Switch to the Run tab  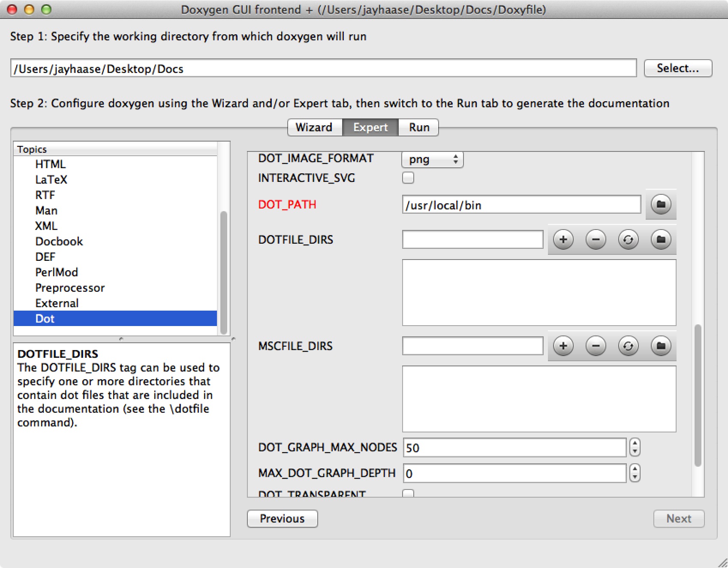[x=419, y=127]
